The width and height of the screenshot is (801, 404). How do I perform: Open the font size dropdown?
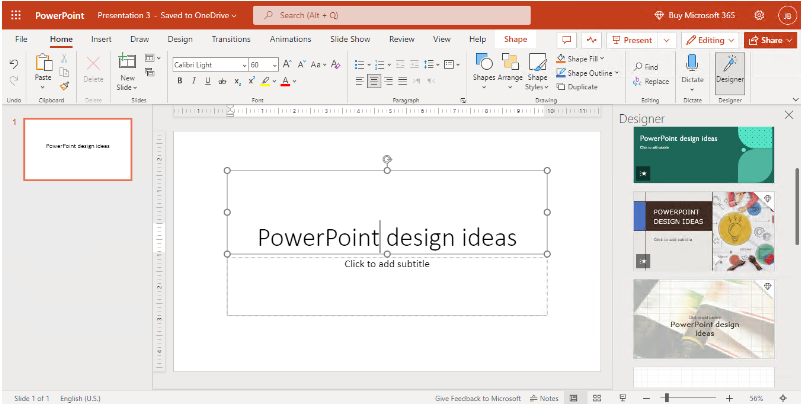tap(273, 64)
